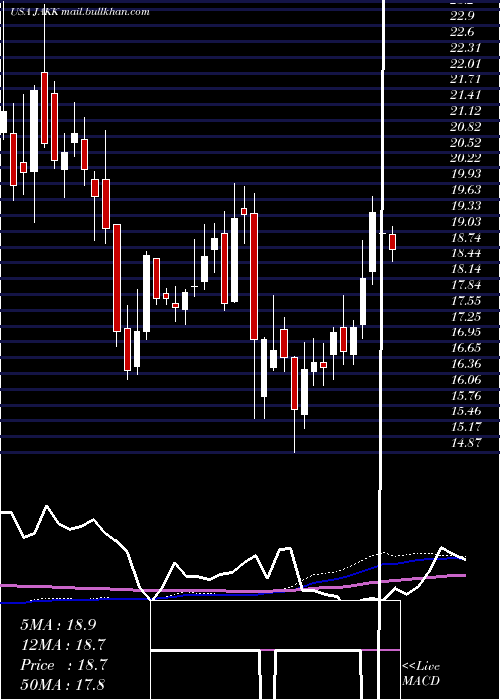Click the <<Live MACD label
Image resolution: width=500 pixels, height=700 pixels.
[421, 673]
